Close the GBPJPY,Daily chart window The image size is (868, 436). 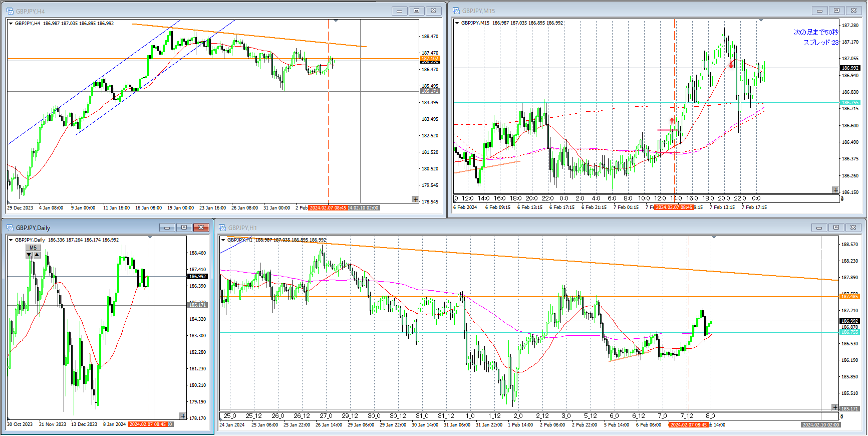tap(201, 228)
